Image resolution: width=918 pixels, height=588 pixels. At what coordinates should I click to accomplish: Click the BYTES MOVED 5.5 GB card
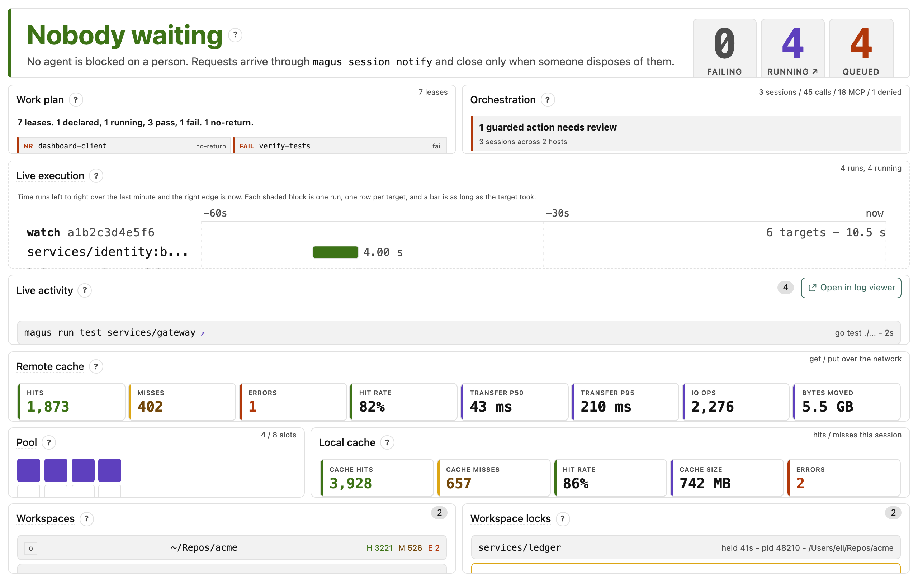[x=847, y=402]
